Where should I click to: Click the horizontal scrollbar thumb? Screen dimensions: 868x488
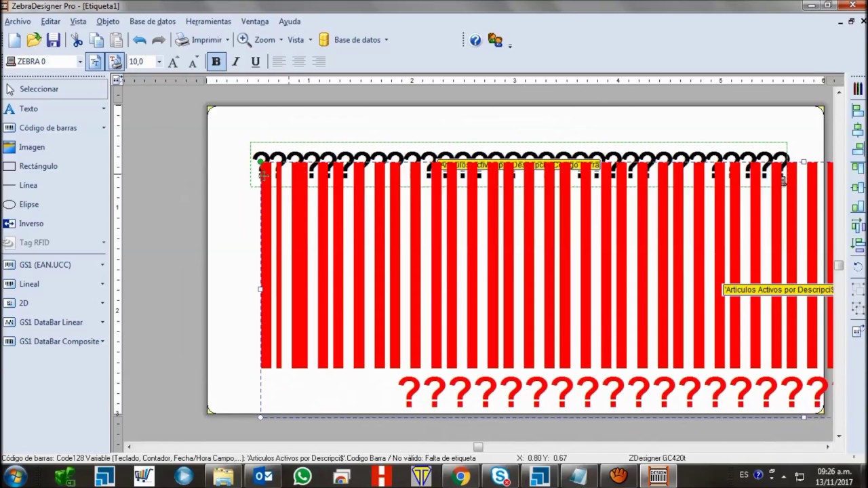478,447
